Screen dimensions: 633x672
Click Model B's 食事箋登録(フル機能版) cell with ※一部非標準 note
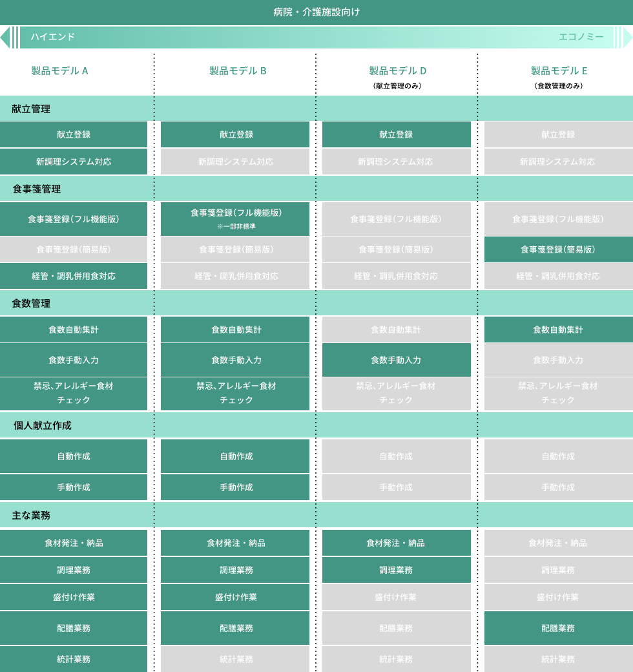(236, 218)
